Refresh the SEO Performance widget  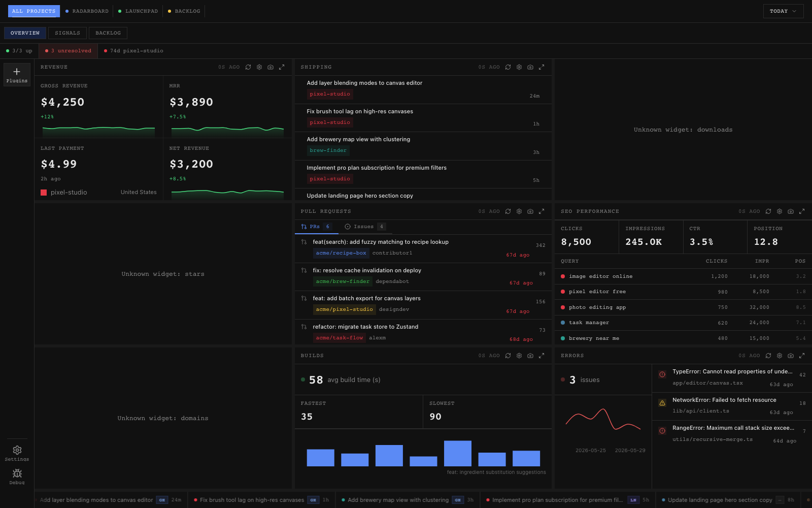(768, 211)
